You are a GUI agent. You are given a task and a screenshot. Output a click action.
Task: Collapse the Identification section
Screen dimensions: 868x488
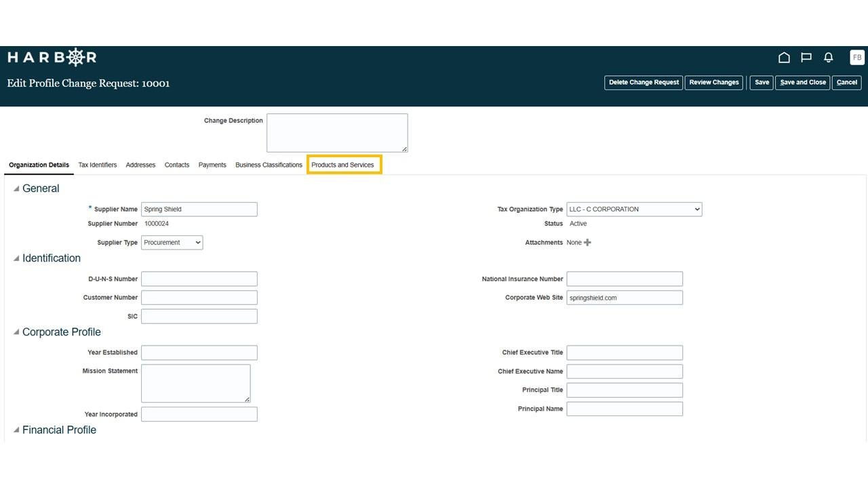click(x=17, y=258)
